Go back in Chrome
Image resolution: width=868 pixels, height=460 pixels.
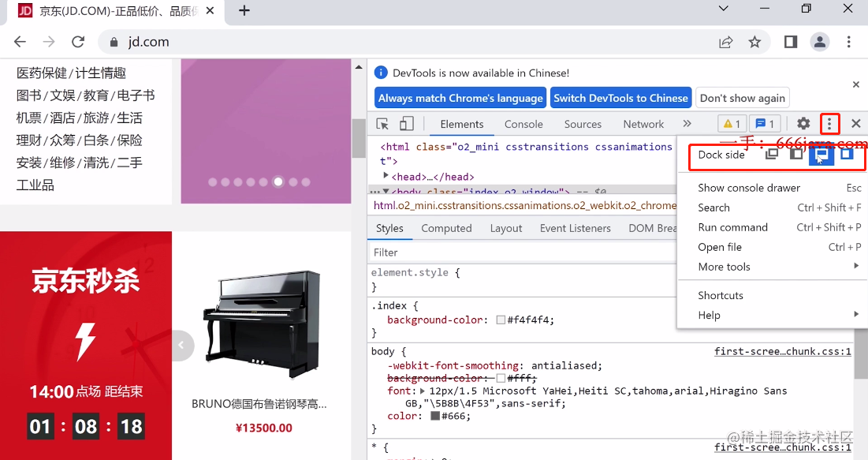click(20, 42)
